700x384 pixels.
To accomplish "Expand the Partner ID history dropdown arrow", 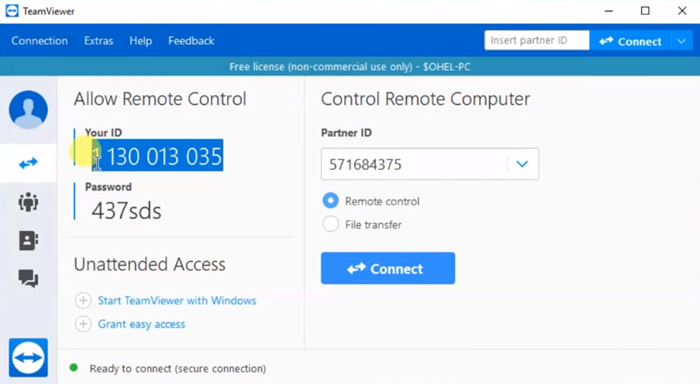I will pos(522,164).
